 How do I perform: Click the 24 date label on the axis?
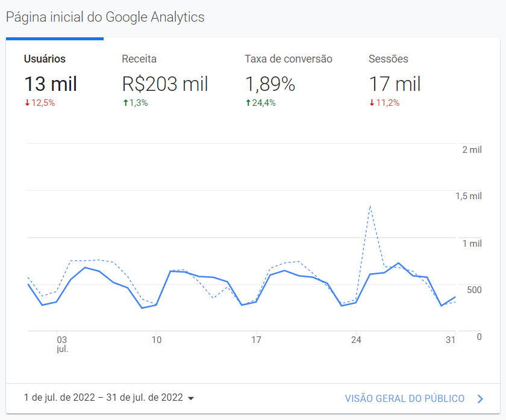(x=356, y=340)
